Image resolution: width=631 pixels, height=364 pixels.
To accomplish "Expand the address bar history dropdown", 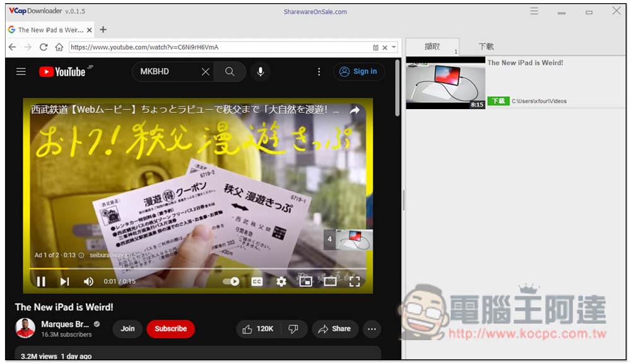I will [394, 47].
